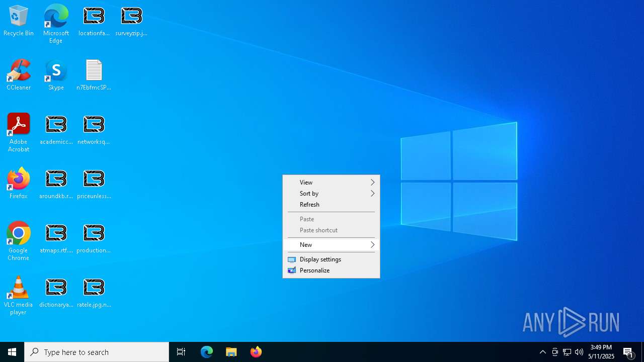
Task: Select the production... desktop file
Action: click(x=94, y=239)
